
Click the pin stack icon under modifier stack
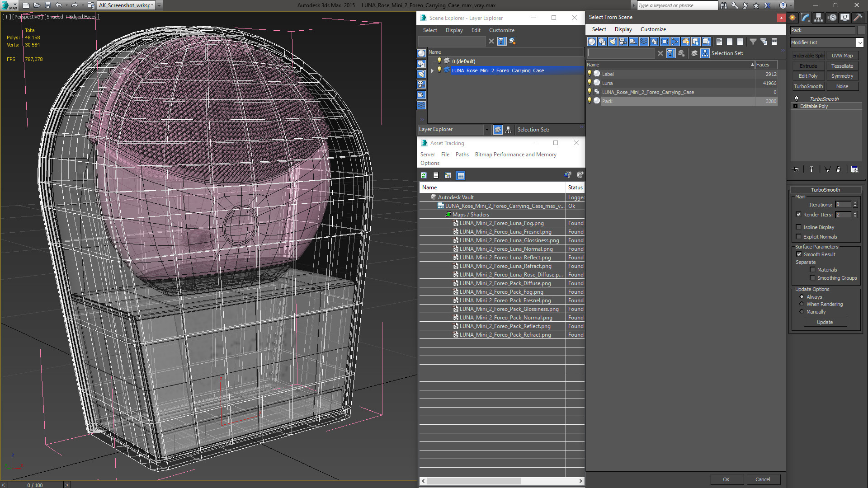(x=796, y=169)
